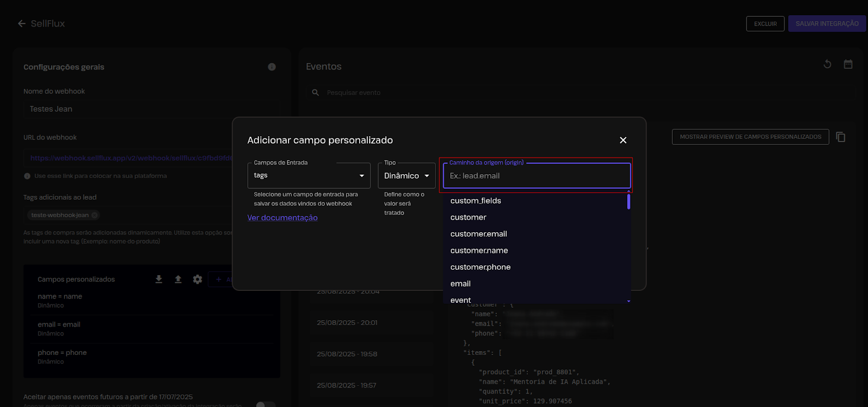This screenshot has width=868, height=407.
Task: Click the upload icon in Campos personalizados
Action: tap(178, 279)
